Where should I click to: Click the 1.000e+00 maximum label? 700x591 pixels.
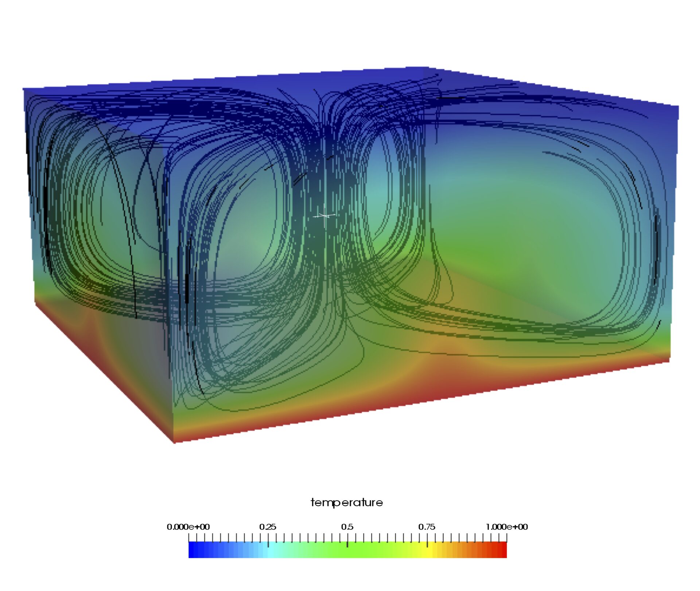[506, 527]
